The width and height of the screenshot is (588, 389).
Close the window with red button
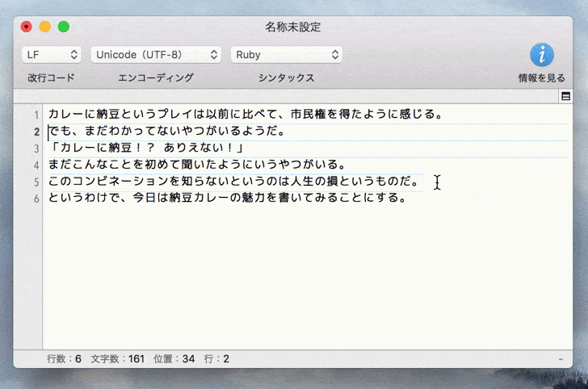pyautogui.click(x=26, y=27)
